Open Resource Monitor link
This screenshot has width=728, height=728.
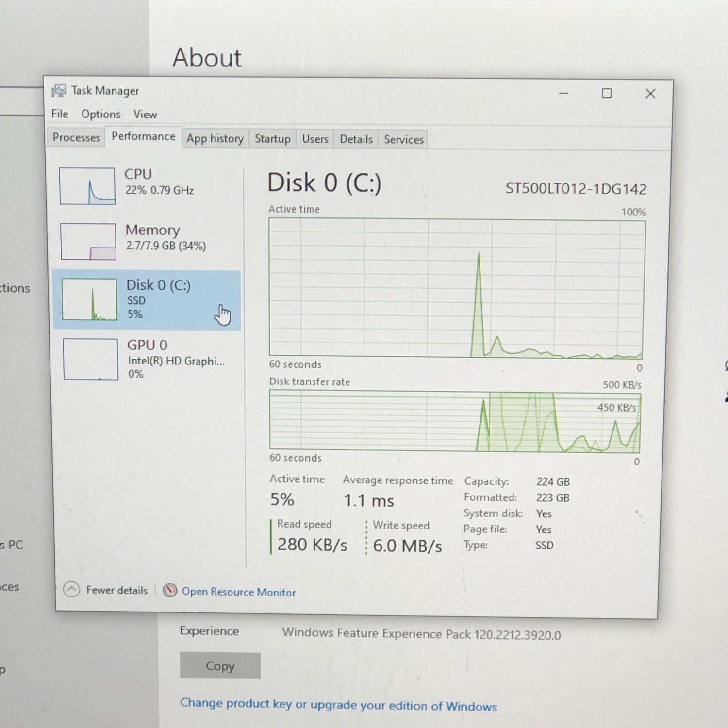click(x=238, y=592)
